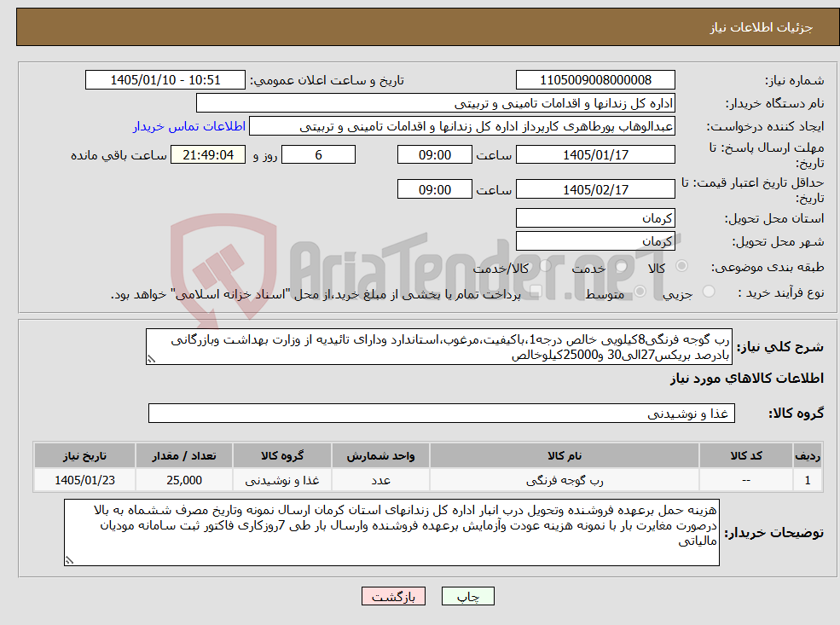Select the کالا radio button
Image resolution: width=840 pixels, height=625 pixels.
point(682,266)
